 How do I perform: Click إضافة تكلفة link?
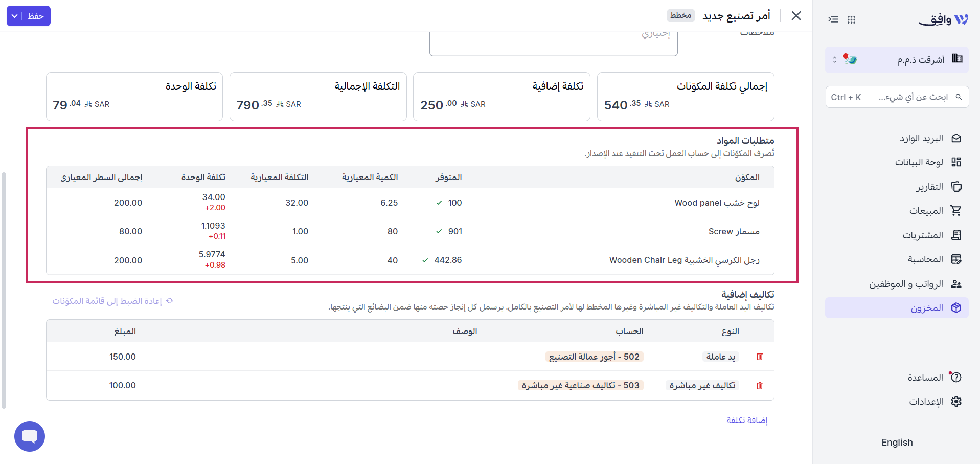[x=747, y=420]
